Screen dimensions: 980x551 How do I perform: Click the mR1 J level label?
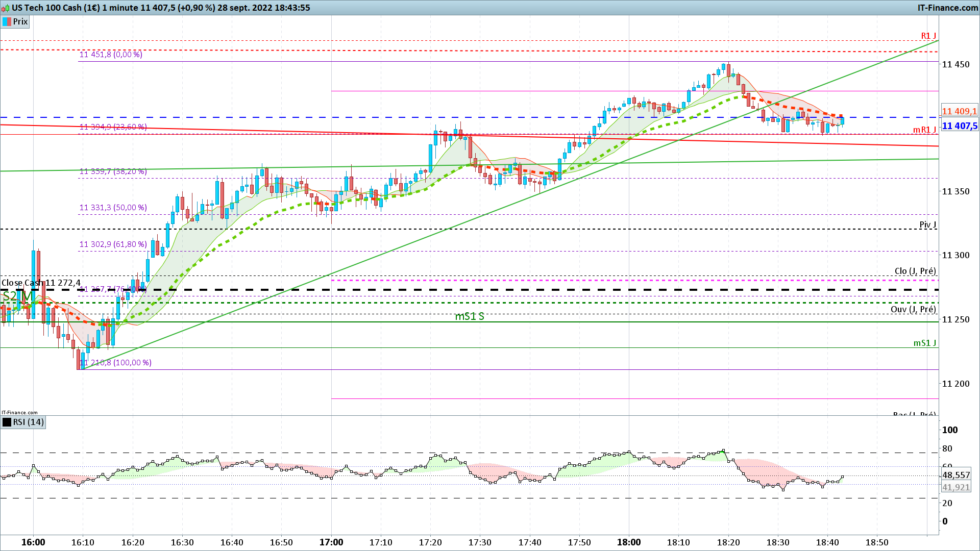924,130
